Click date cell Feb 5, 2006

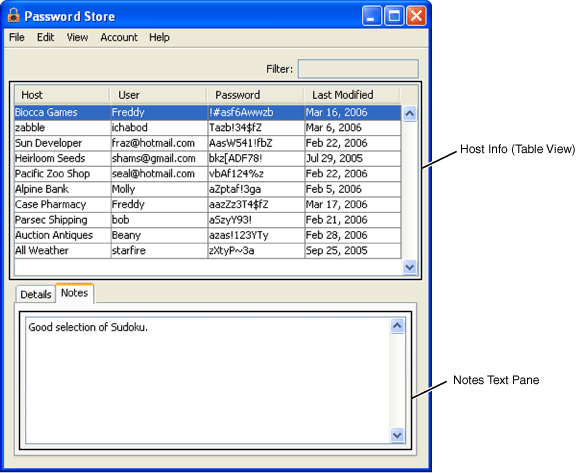[x=353, y=189]
